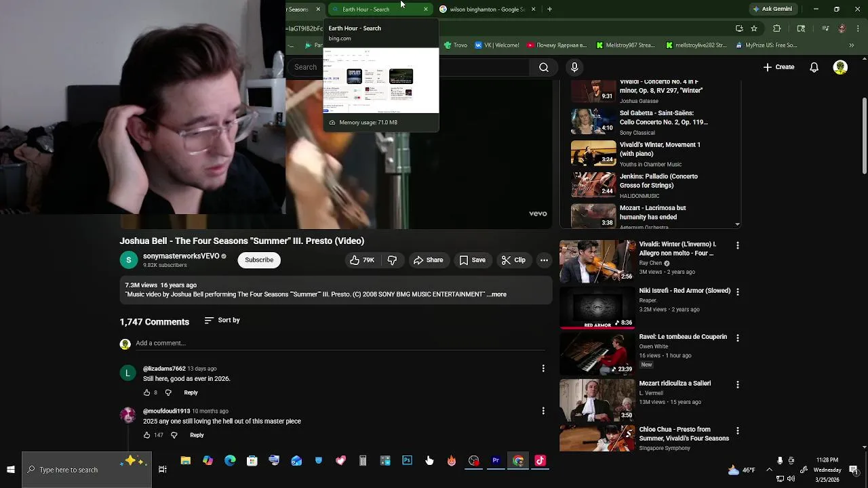
Task: Open more actions menu beside Clip
Action: click(544, 260)
